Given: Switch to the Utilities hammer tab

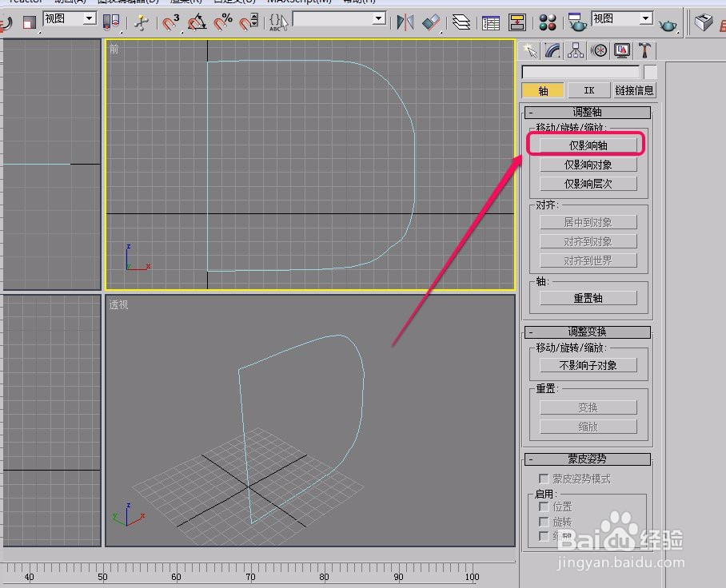Looking at the screenshot, I should tap(644, 50).
